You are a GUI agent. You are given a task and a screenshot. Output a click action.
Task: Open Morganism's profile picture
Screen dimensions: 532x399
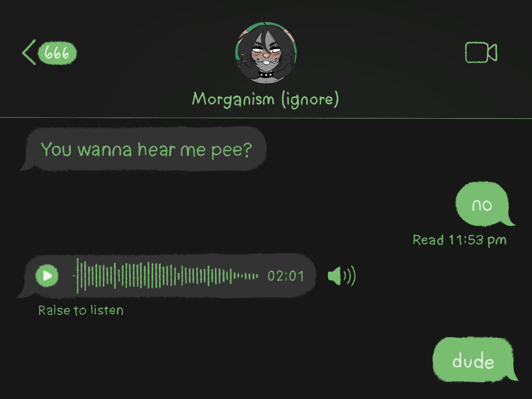click(266, 53)
